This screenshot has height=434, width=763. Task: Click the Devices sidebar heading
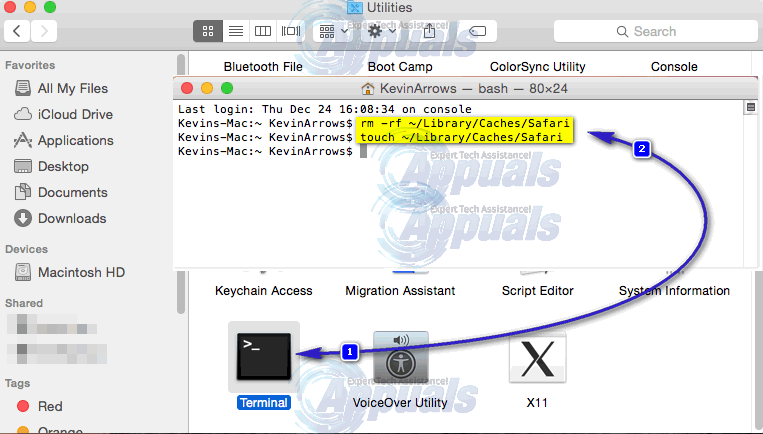[x=26, y=249]
